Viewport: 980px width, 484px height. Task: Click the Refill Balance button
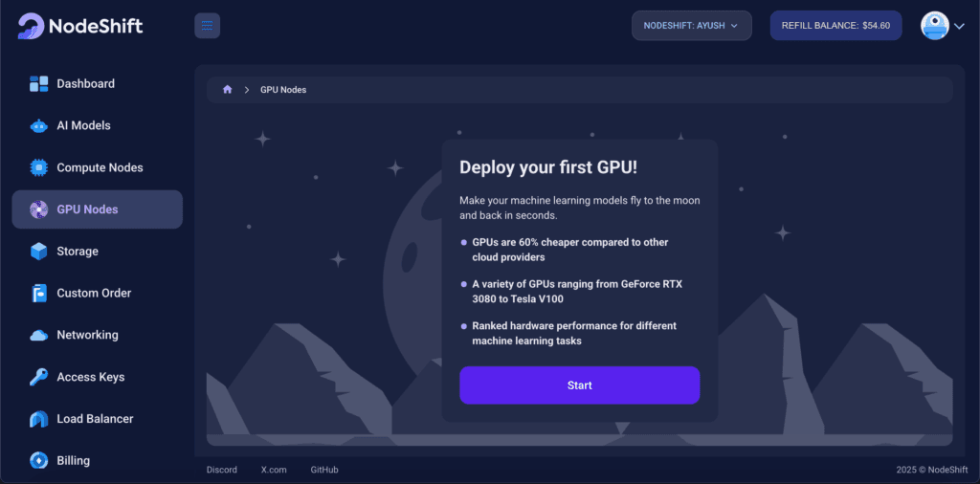[x=835, y=26]
